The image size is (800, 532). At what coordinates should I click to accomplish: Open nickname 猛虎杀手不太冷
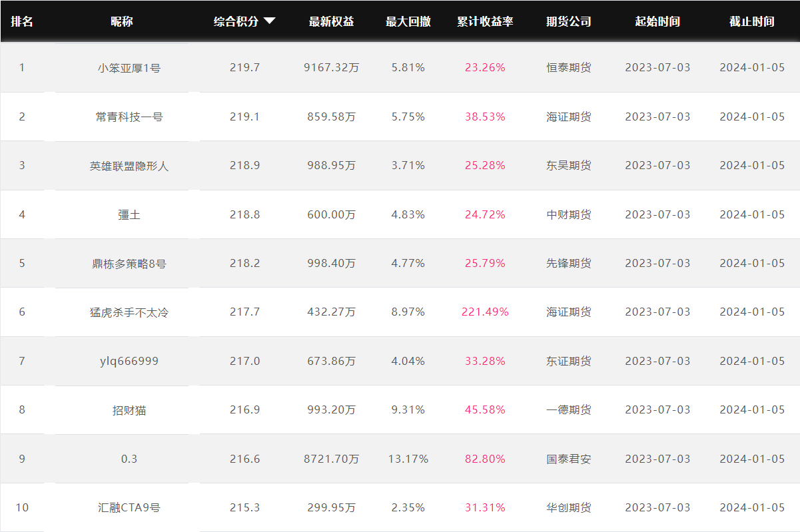129,312
